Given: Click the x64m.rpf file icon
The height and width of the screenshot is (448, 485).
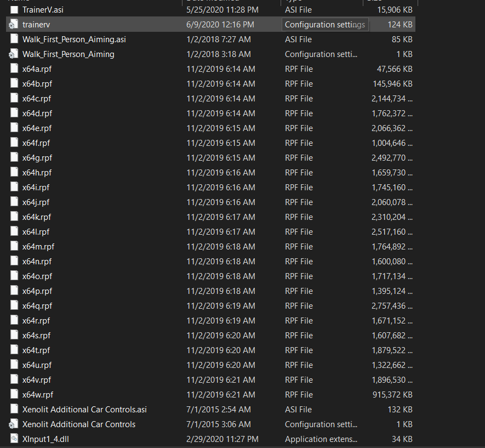Looking at the screenshot, I should tap(14, 247).
